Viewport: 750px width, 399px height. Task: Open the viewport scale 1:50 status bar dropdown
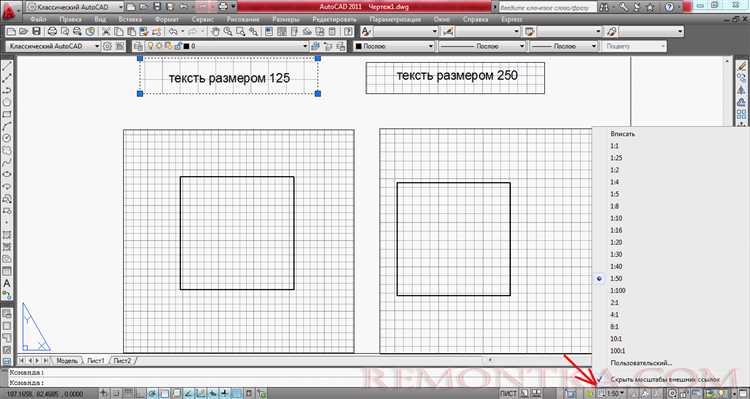(614, 394)
